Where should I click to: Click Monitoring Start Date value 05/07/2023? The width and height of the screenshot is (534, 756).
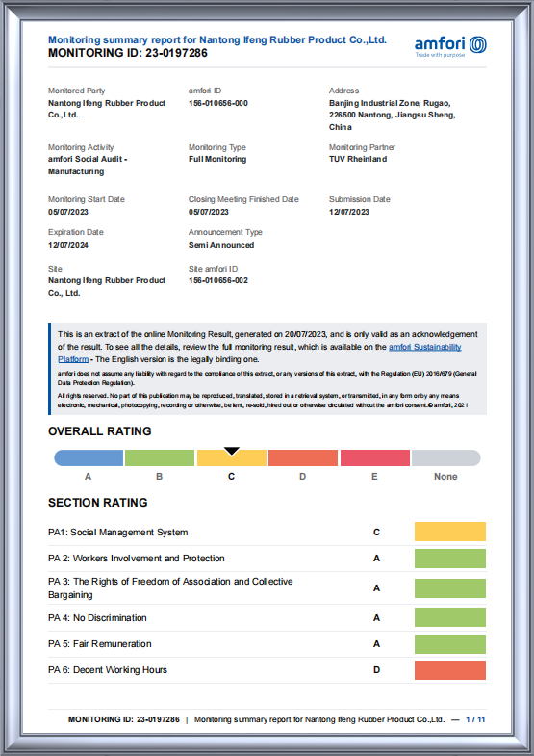[68, 212]
